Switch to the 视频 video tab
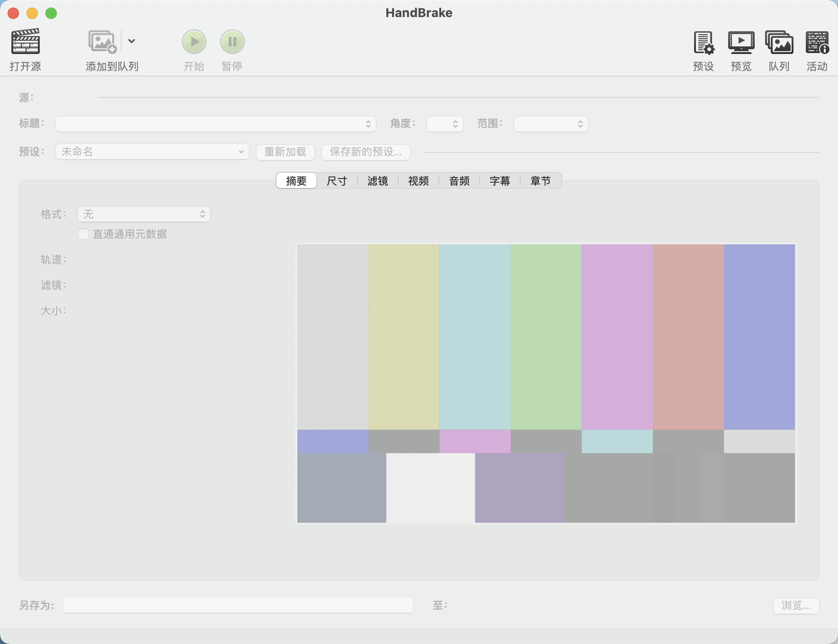 click(419, 181)
